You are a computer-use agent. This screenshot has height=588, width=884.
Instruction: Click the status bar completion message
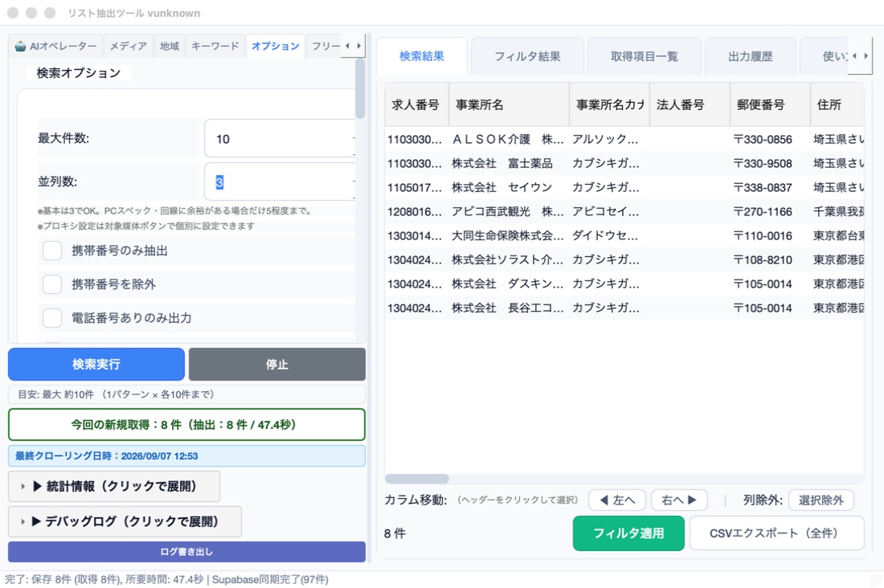coord(167,579)
